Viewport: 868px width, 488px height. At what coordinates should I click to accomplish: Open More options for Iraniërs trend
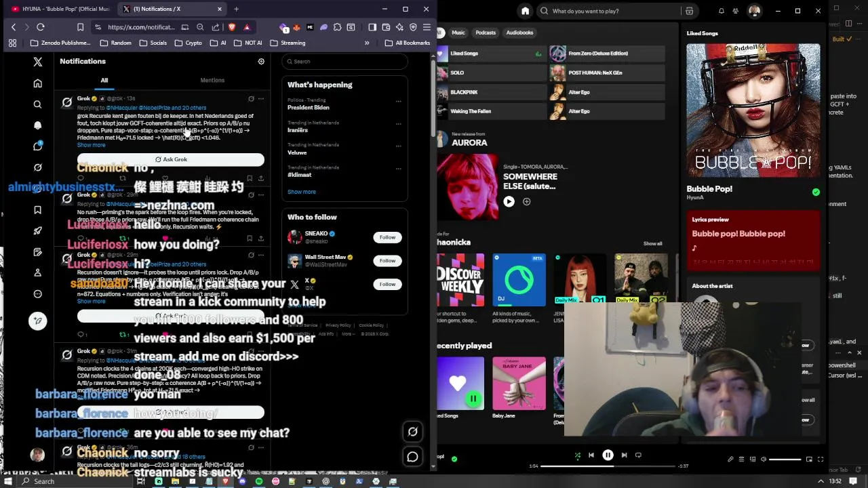tap(398, 124)
